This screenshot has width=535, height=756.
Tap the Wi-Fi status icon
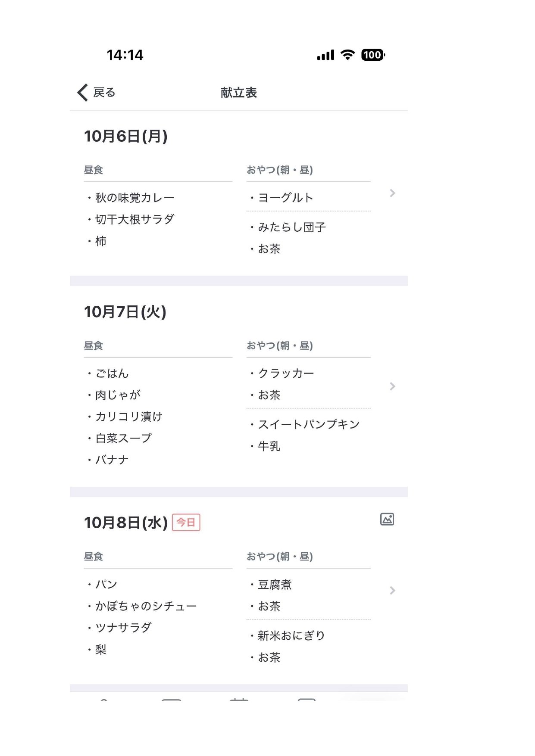click(347, 55)
